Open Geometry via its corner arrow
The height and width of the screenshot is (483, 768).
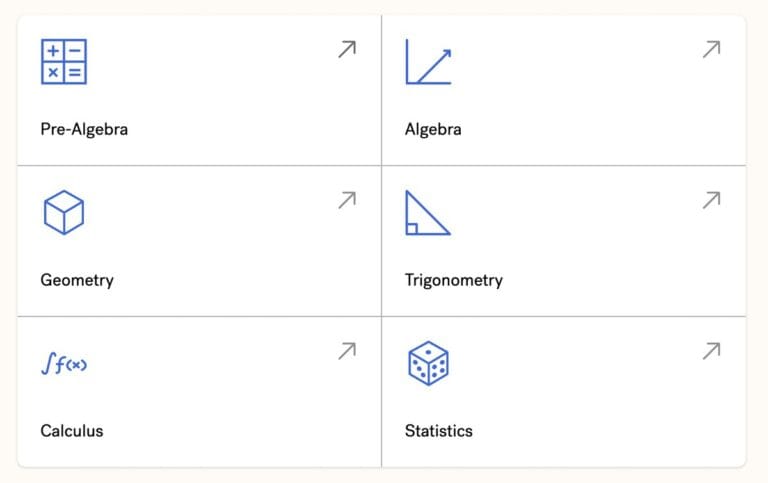pos(347,200)
